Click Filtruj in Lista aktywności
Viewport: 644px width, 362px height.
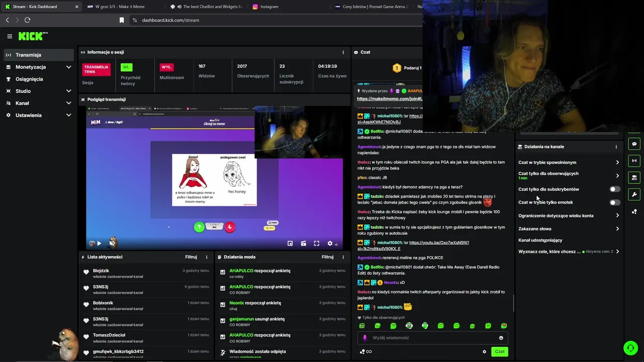(x=191, y=257)
